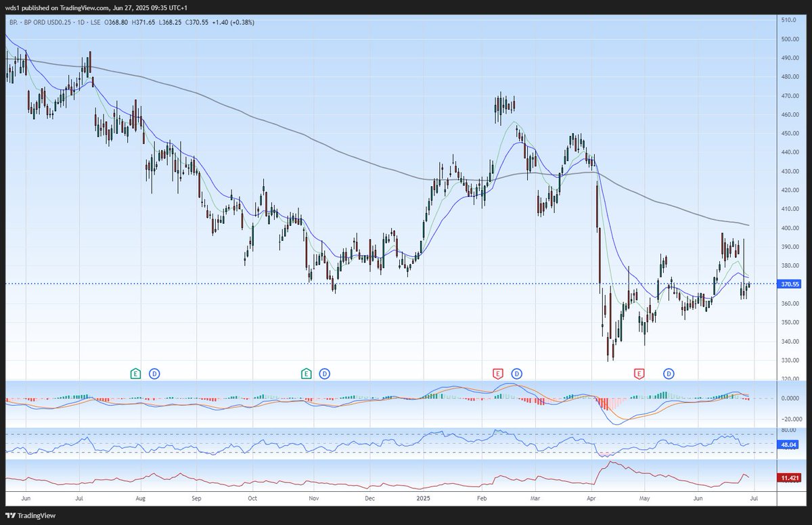Screen dimensions: 812x525
Task: Open the dividend D marker in February
Action: coord(517,373)
